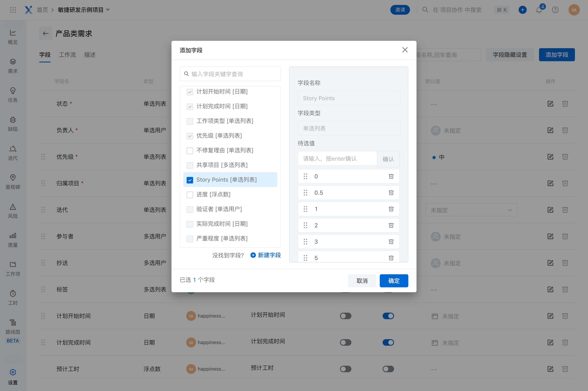
Task: Uncheck the Story Points checkbox
Action: pyautogui.click(x=190, y=180)
